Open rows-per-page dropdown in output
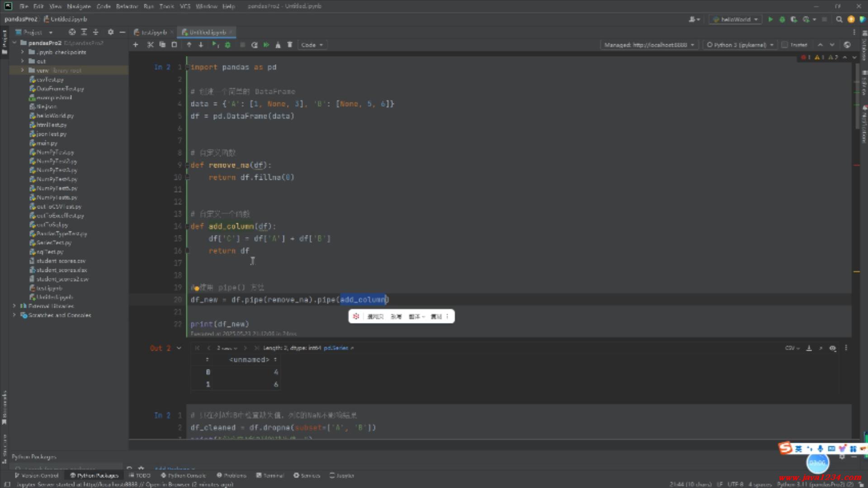Screen dimensions: 868x488 pos(227,348)
